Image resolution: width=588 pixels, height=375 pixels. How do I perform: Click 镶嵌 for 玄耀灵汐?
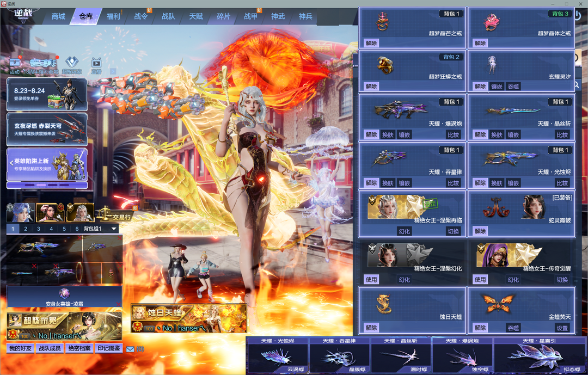(x=497, y=87)
